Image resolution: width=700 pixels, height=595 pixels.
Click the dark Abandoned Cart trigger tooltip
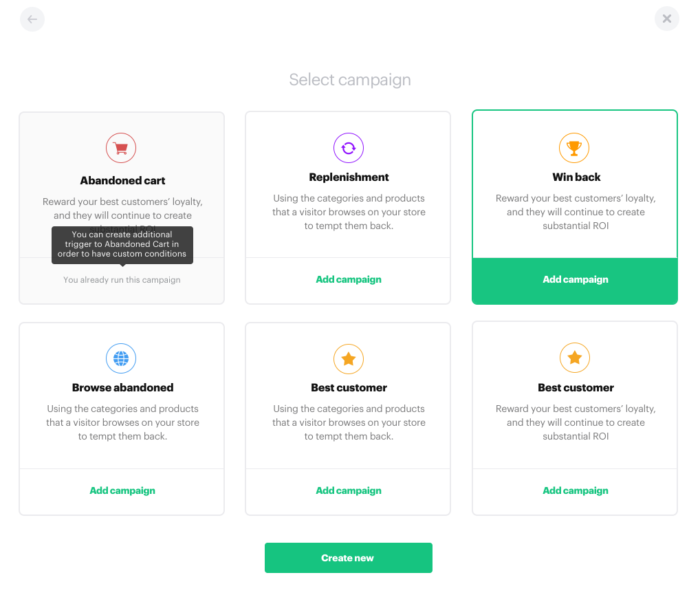point(122,244)
